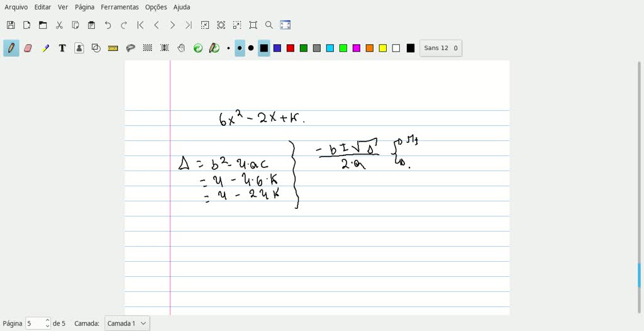Open the Ferramentas menu
This screenshot has height=331, width=644.
[119, 7]
